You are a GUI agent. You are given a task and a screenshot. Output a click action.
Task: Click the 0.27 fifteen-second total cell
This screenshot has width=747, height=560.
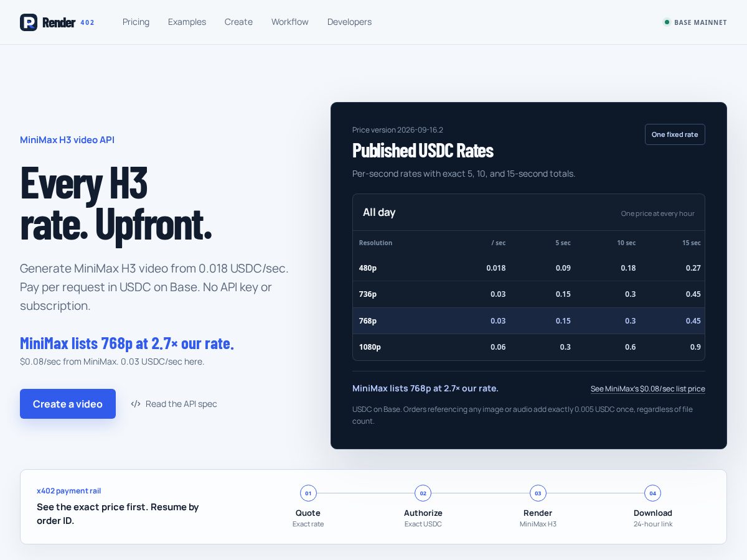click(x=693, y=268)
